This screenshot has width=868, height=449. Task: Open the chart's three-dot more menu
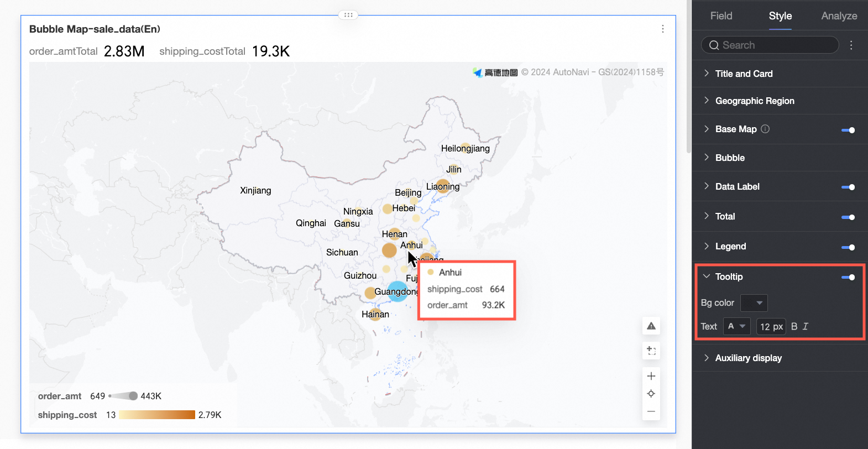point(662,29)
